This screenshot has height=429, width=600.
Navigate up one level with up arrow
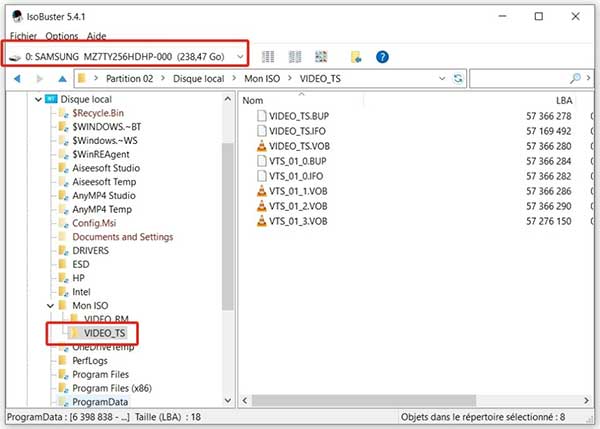pos(64,78)
